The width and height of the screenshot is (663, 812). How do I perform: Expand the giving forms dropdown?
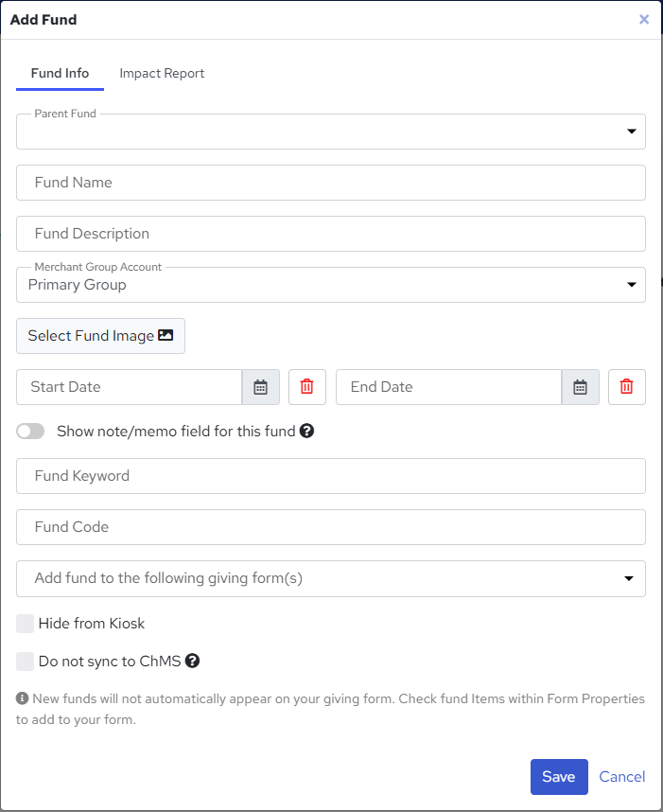331,578
